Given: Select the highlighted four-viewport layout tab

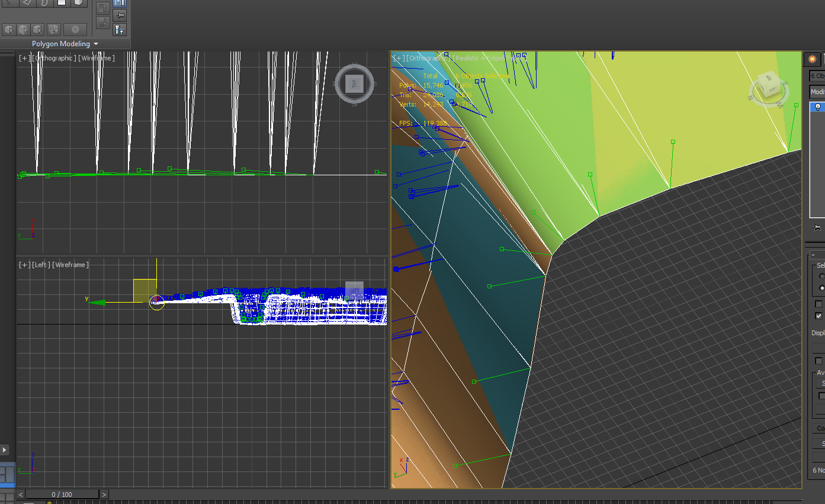Looking at the screenshot, I should pos(8,474).
